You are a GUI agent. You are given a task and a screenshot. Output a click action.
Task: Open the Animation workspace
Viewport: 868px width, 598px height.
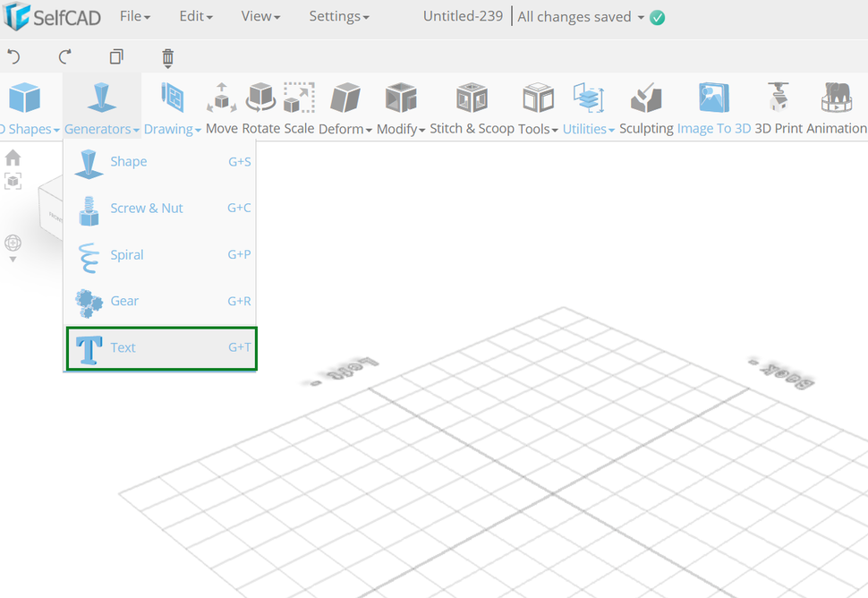coord(837,107)
